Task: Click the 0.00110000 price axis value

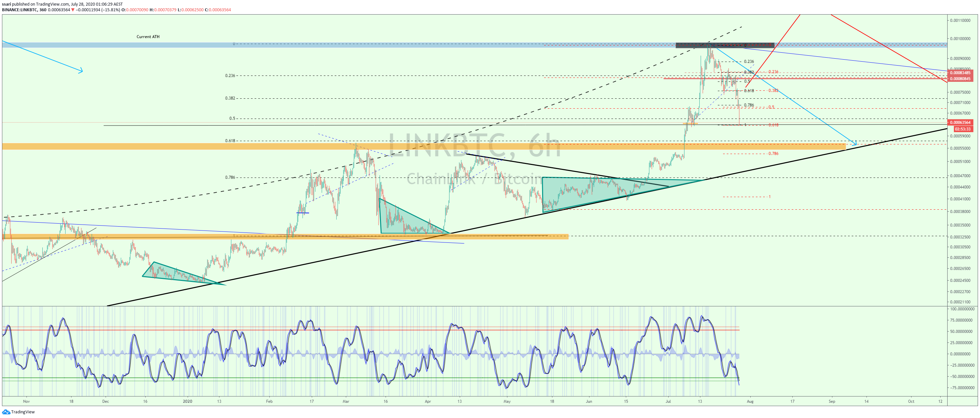Action: click(960, 21)
